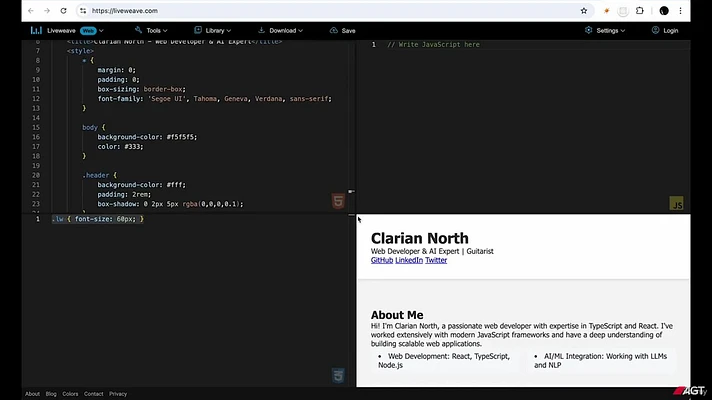Click the box-shadow rgba code line
Image resolution: width=712 pixels, height=400 pixels.
point(170,204)
